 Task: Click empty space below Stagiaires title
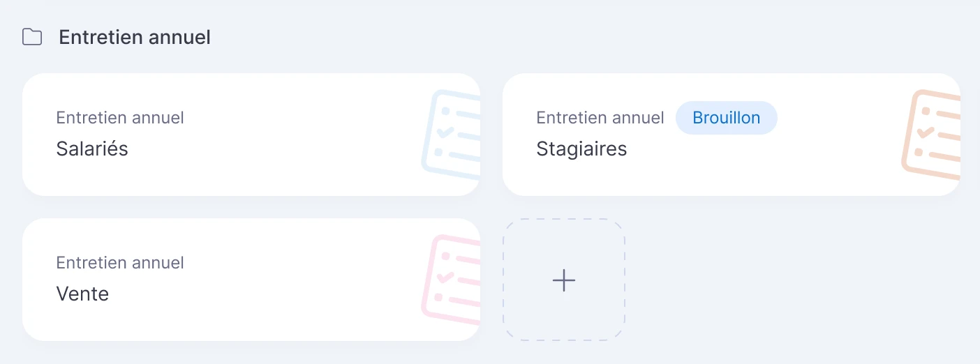(698, 178)
